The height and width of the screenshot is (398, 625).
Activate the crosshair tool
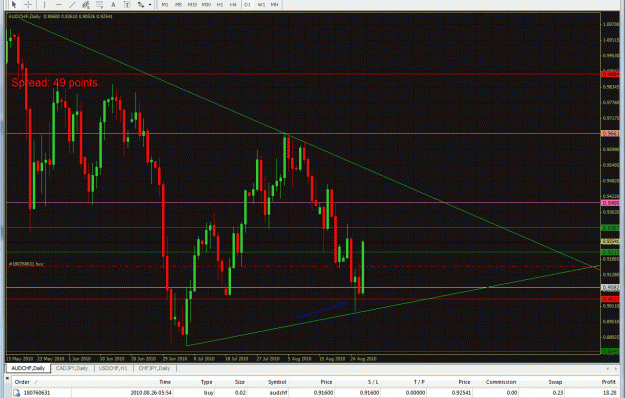(x=28, y=4)
